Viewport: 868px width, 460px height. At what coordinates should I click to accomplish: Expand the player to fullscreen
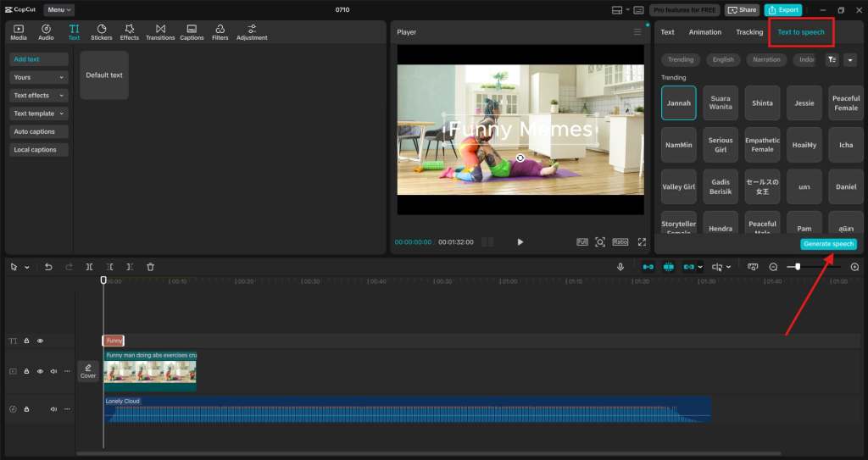(642, 242)
